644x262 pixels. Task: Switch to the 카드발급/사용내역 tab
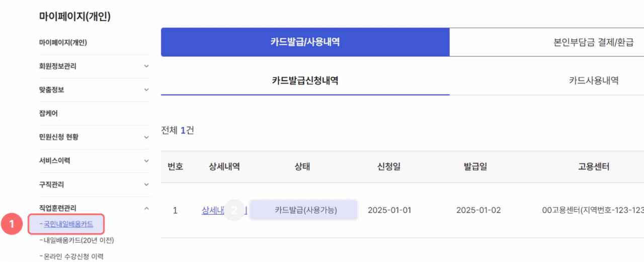pos(305,42)
